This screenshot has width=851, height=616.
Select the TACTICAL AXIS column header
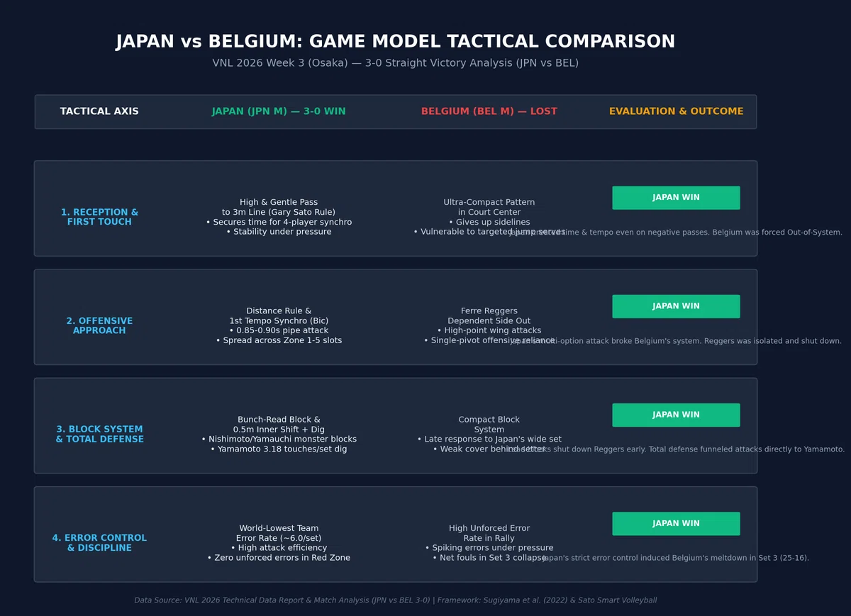pyautogui.click(x=99, y=112)
